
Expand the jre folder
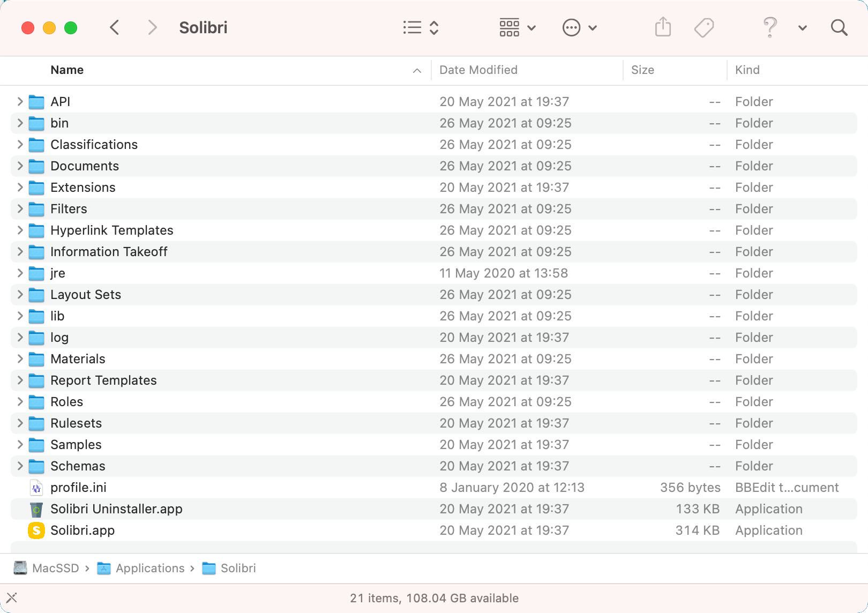pos(20,273)
